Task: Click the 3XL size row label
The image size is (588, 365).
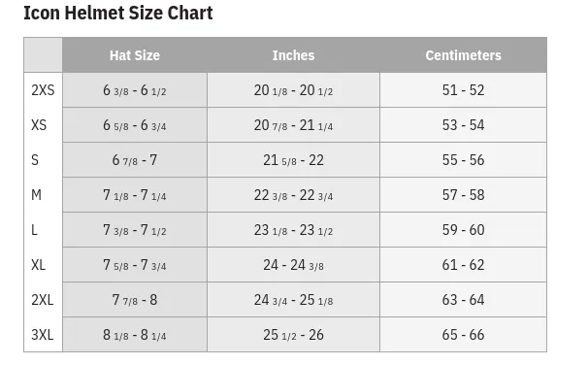Action: pos(43,335)
